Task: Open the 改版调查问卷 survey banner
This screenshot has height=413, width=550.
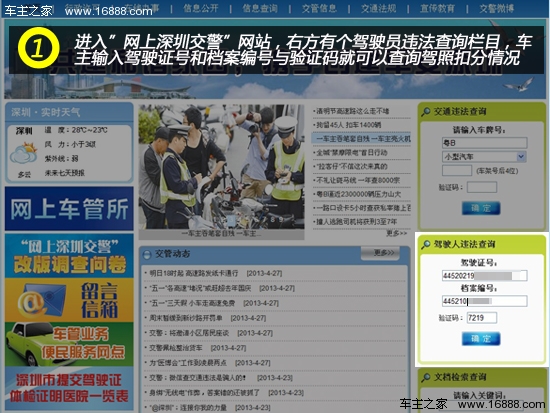Action: coord(69,256)
